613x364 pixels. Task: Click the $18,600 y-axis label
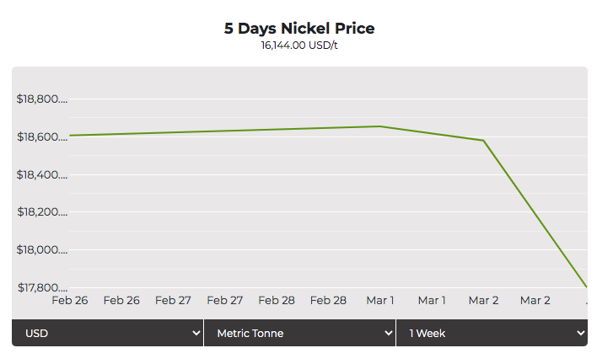[41, 137]
